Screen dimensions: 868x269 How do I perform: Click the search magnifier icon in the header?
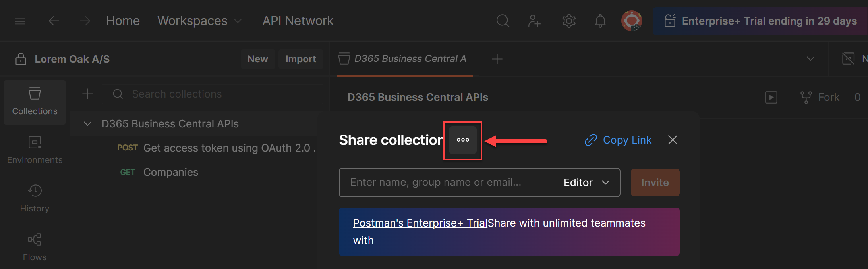point(503,21)
